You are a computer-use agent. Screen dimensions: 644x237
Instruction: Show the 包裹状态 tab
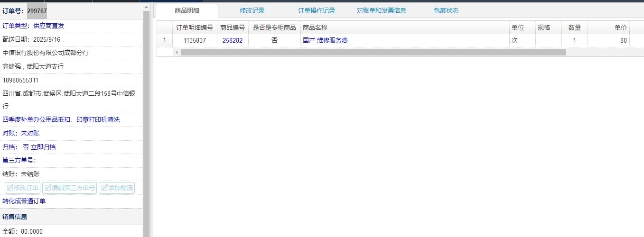pos(446,11)
